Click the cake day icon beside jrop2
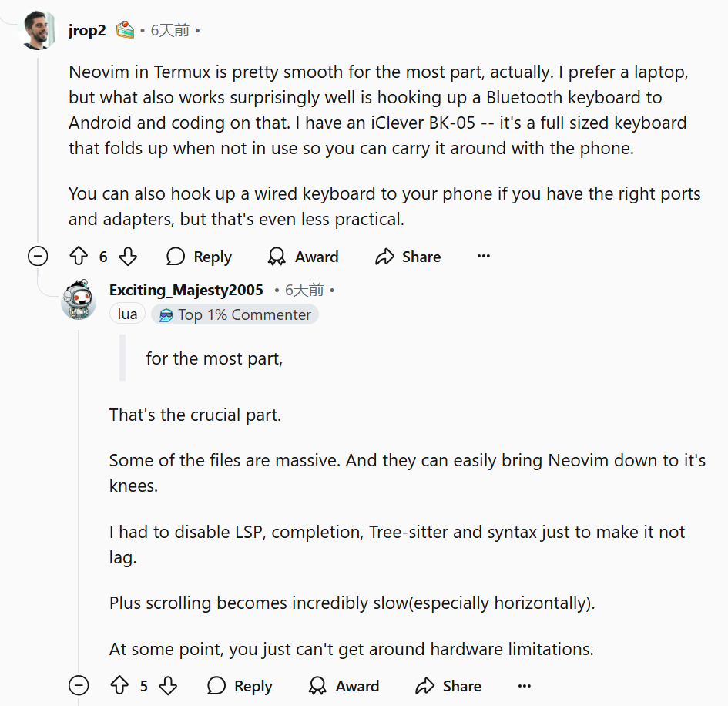This screenshot has width=728, height=706. [x=125, y=30]
